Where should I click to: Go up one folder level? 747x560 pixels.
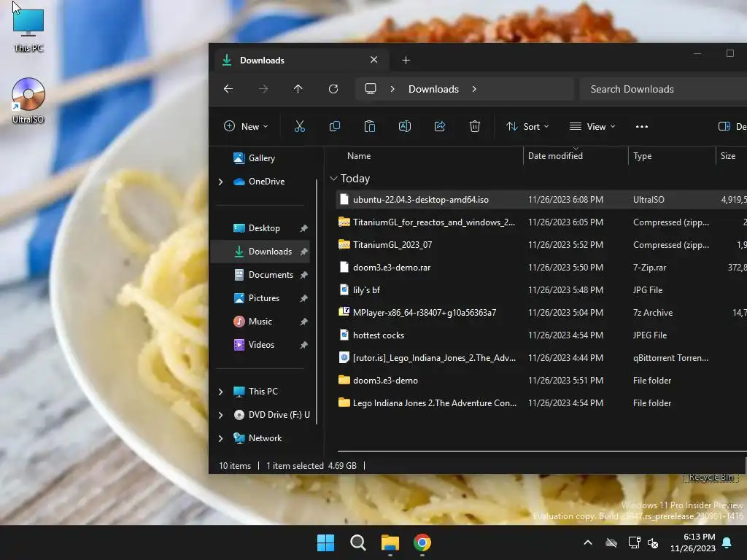click(x=298, y=89)
